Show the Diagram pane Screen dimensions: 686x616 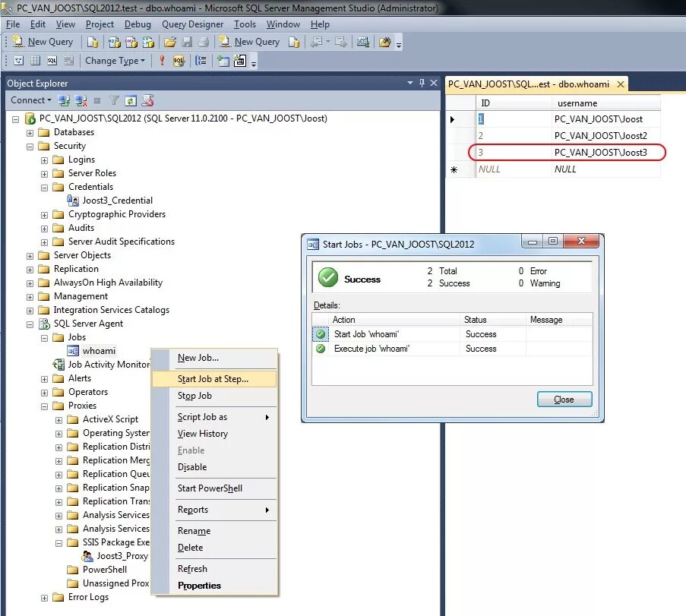click(x=18, y=60)
